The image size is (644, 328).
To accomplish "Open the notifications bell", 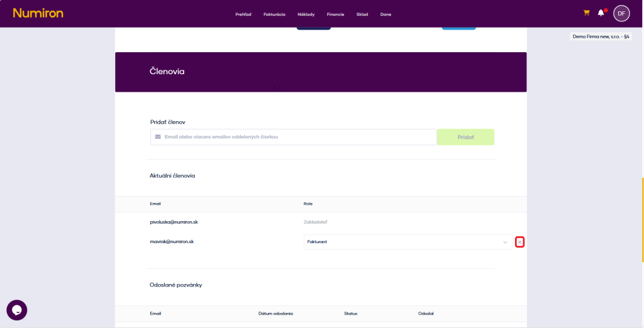I will tap(601, 13).
